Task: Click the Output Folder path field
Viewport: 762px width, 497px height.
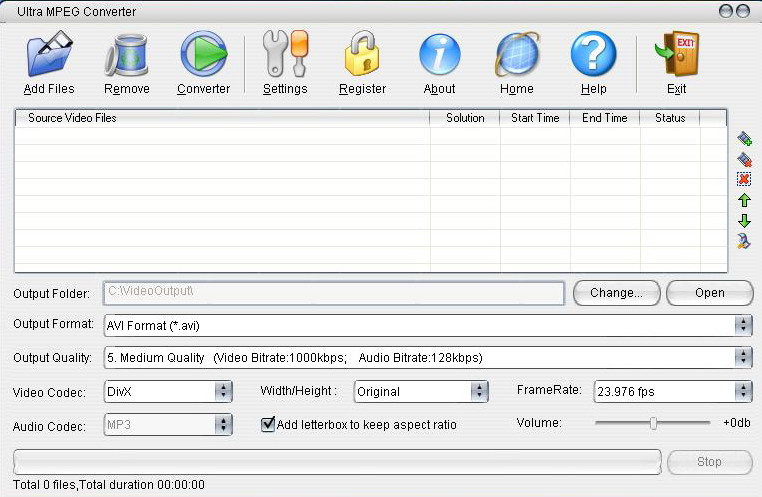Action: click(334, 293)
